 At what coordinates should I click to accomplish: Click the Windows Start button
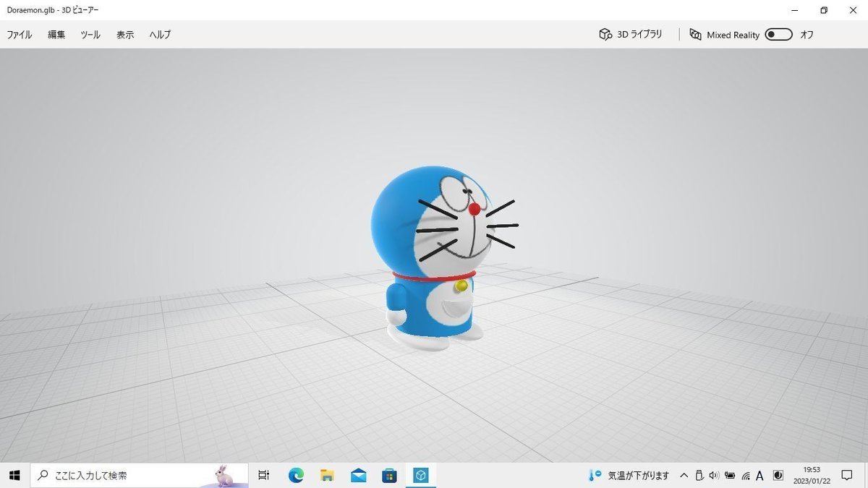click(14, 475)
